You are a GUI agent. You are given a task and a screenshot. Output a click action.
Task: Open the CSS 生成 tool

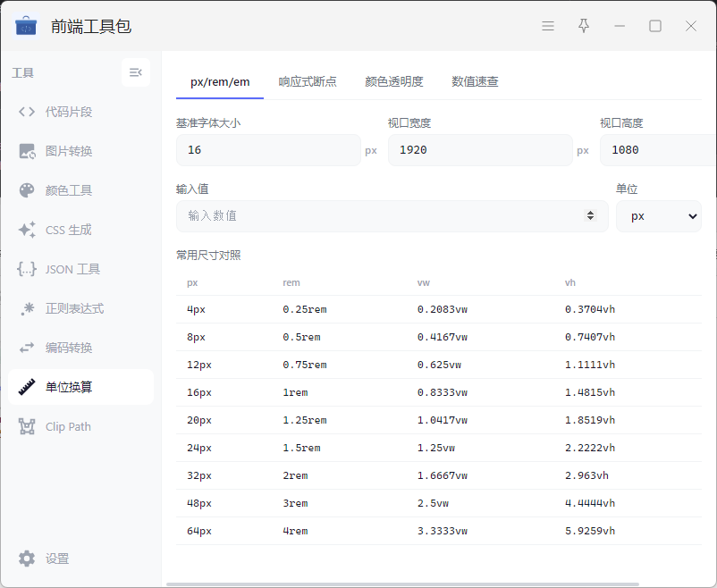tap(81, 230)
